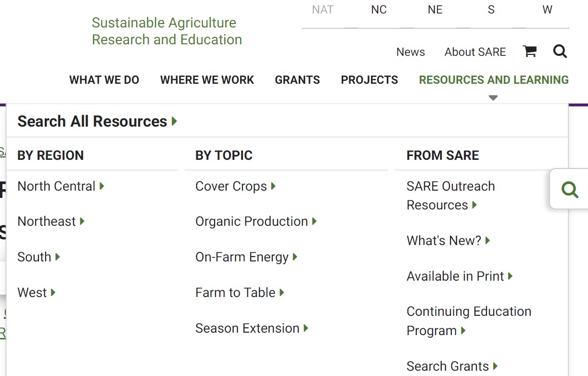The width and height of the screenshot is (588, 376).
Task: Open the green floating search button
Action: coord(570,189)
